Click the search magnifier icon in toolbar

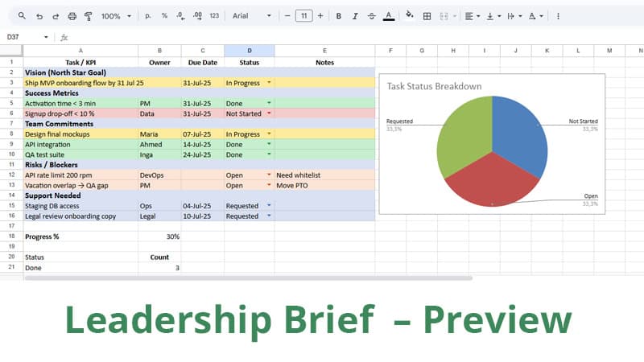(22, 16)
